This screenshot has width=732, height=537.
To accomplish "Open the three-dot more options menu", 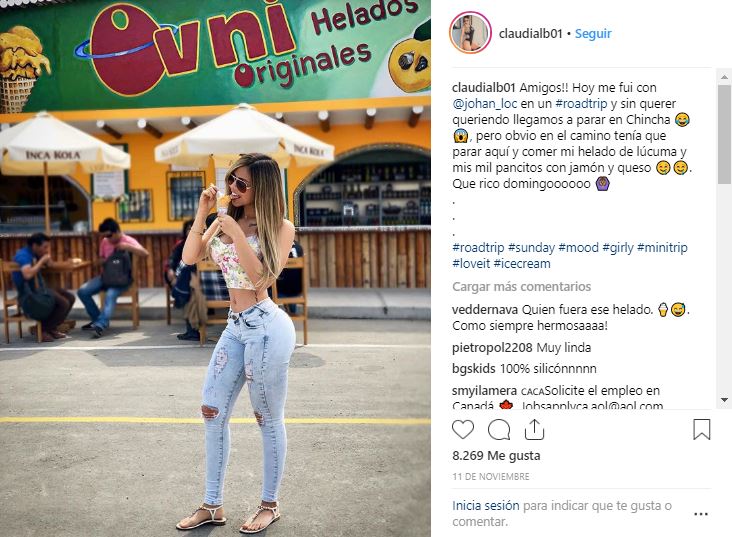I will pyautogui.click(x=701, y=514).
